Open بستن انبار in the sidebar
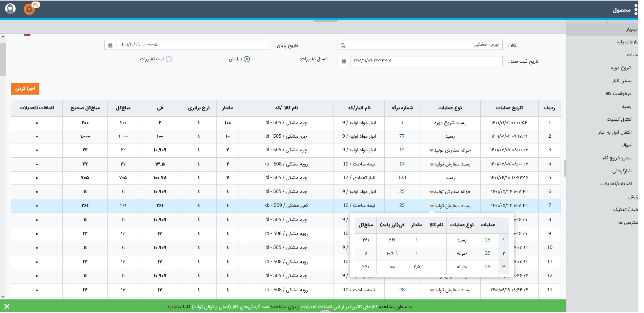The height and width of the screenshot is (313, 644). tap(622, 81)
